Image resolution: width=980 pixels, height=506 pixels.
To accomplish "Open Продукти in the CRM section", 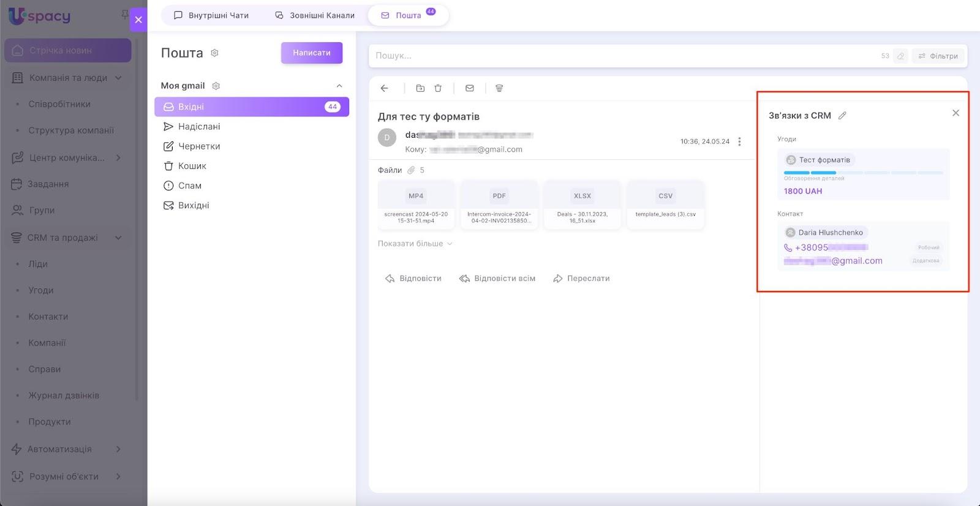I will pyautogui.click(x=50, y=422).
